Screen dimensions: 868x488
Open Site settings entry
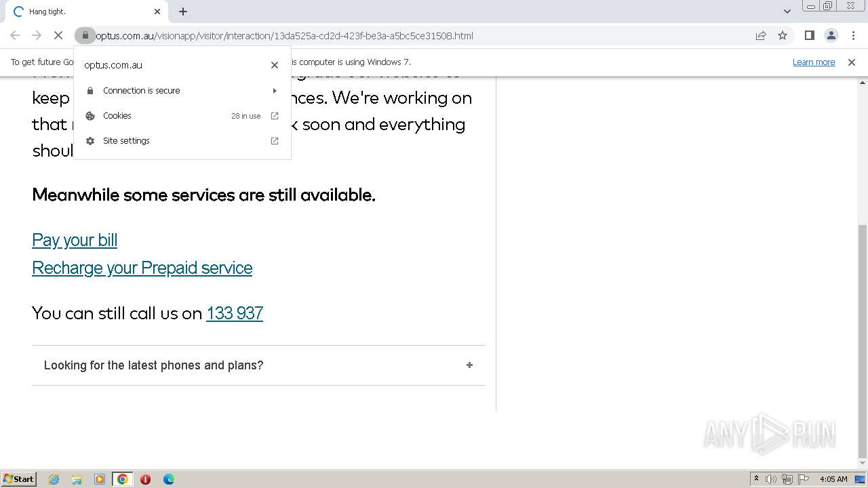click(182, 141)
